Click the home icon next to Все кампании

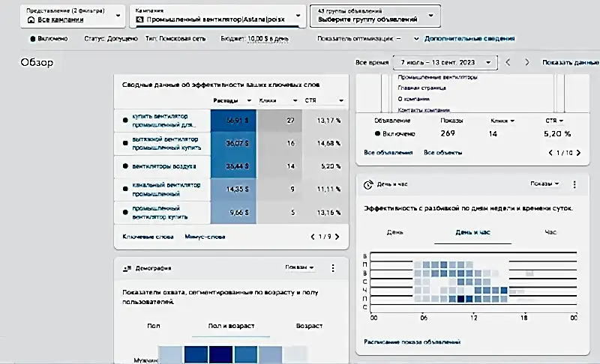click(31, 20)
